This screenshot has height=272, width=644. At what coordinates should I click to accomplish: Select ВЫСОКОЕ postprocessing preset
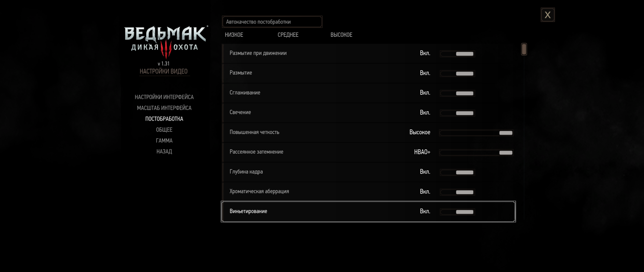341,35
